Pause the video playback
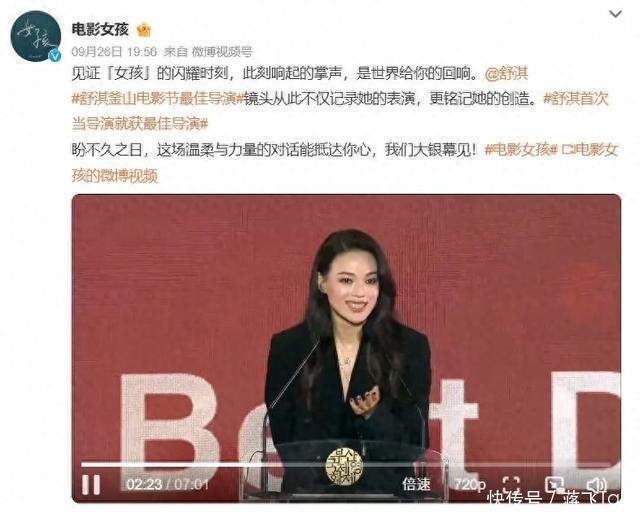This screenshot has width=640, height=514. pyautogui.click(x=91, y=484)
